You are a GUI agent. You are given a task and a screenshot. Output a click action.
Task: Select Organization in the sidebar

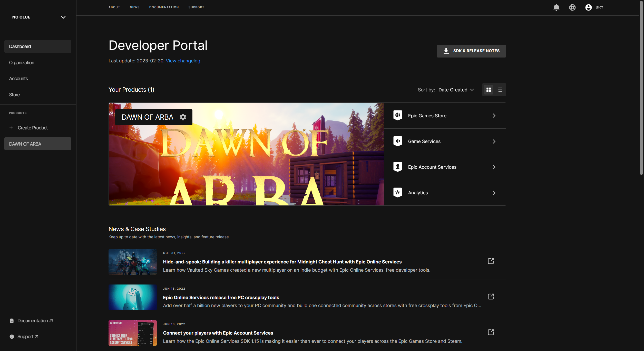[22, 63]
